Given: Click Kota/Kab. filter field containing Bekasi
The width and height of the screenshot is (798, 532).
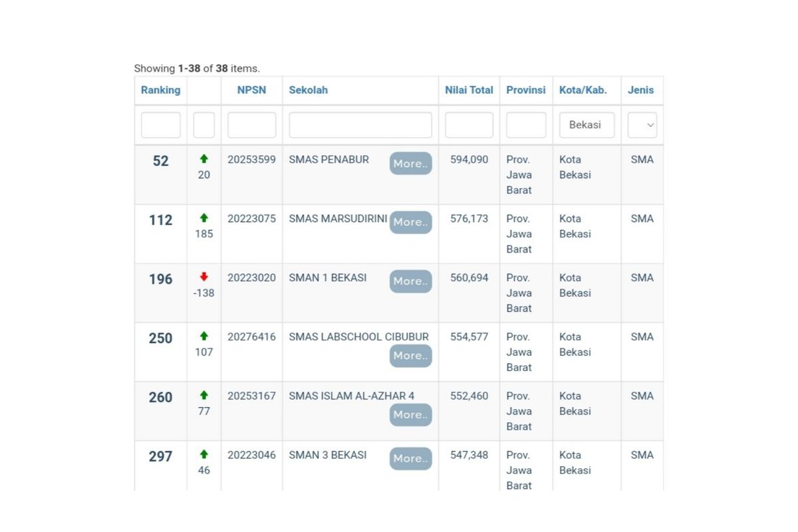Looking at the screenshot, I should [587, 125].
